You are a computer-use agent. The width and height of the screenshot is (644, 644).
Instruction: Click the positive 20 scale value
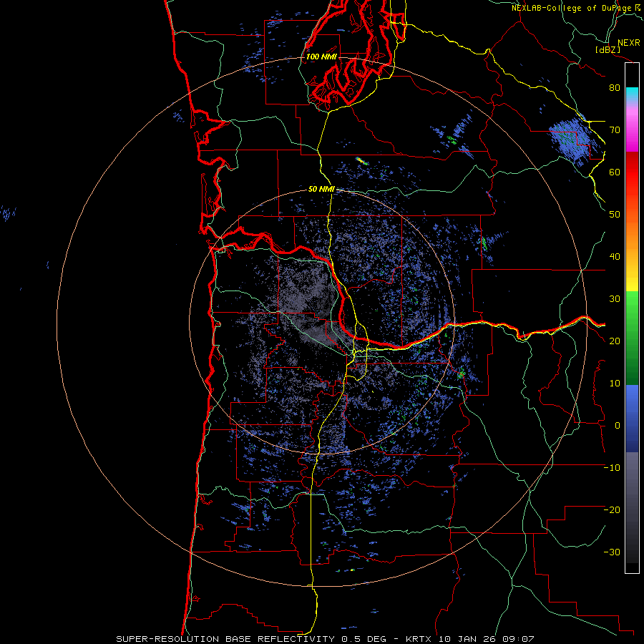[615, 341]
